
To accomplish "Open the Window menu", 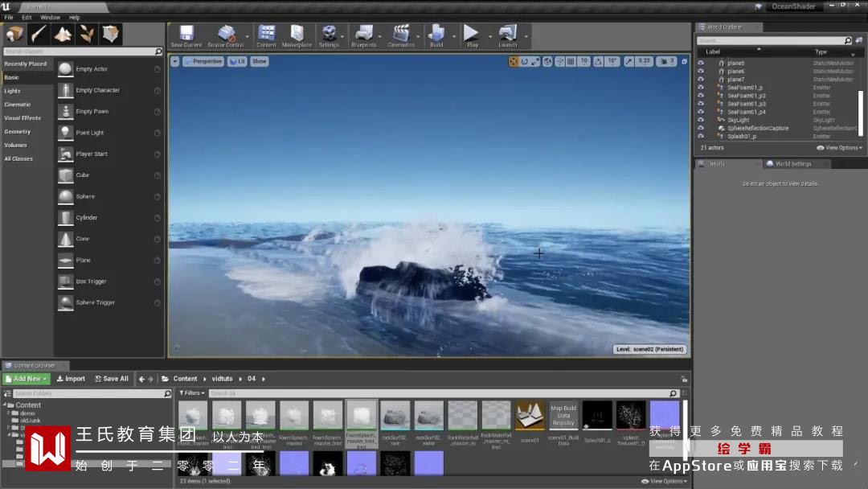I will point(50,17).
